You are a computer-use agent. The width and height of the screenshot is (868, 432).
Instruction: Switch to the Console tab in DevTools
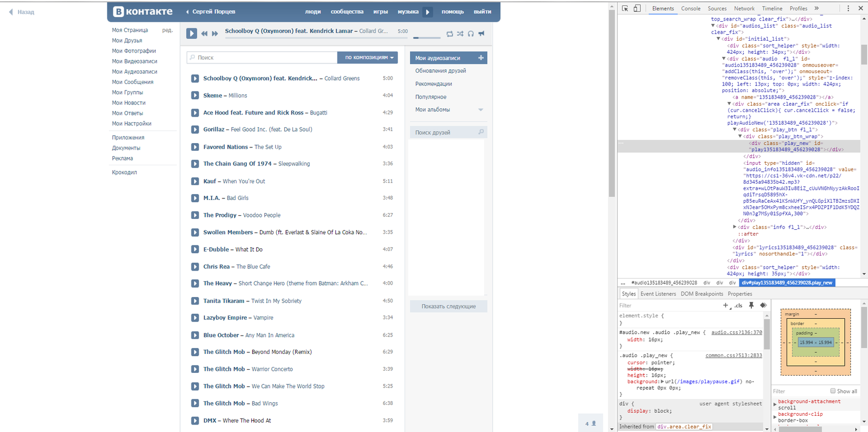[x=691, y=9]
